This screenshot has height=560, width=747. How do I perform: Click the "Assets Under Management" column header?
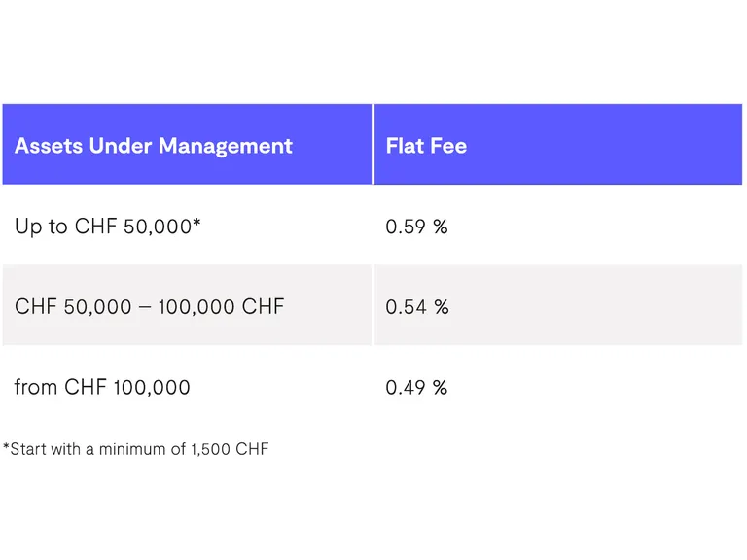pos(153,146)
